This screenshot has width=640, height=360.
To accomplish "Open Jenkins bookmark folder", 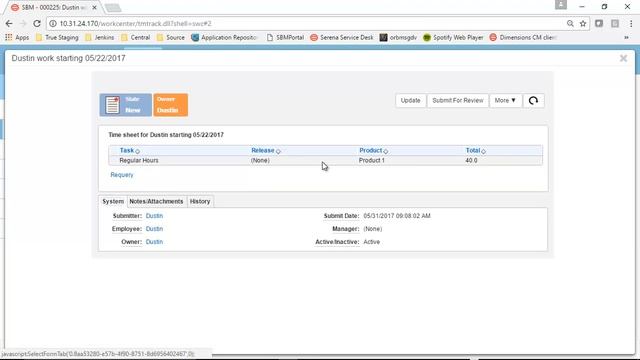I will 100,38.
